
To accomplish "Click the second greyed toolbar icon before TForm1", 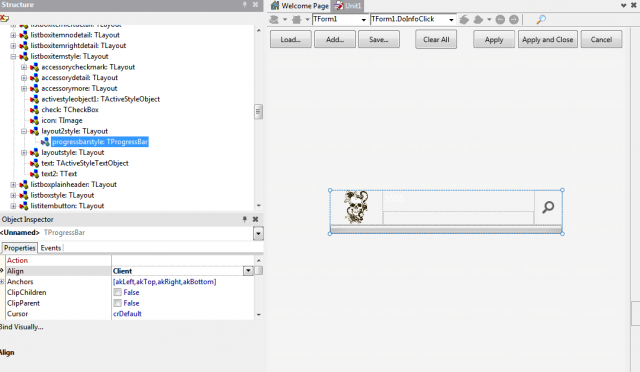I will tap(297, 19).
